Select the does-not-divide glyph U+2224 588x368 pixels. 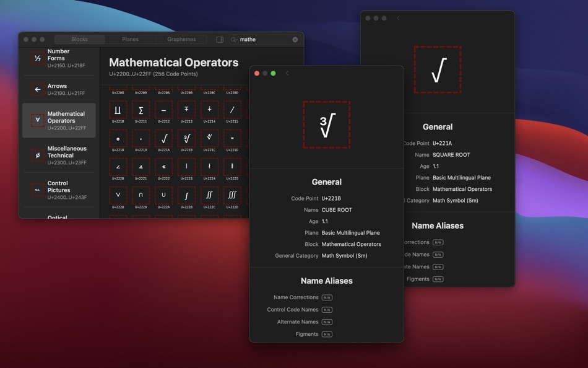click(x=209, y=167)
